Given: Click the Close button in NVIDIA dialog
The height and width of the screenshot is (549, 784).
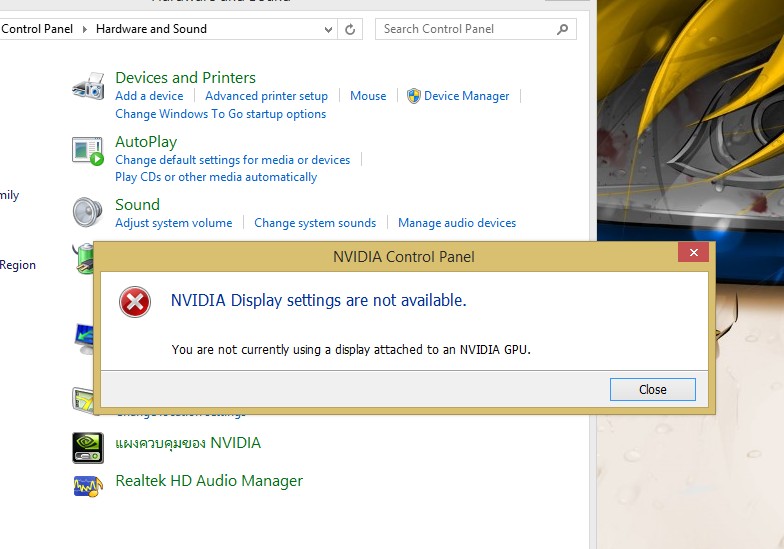Looking at the screenshot, I should (652, 389).
